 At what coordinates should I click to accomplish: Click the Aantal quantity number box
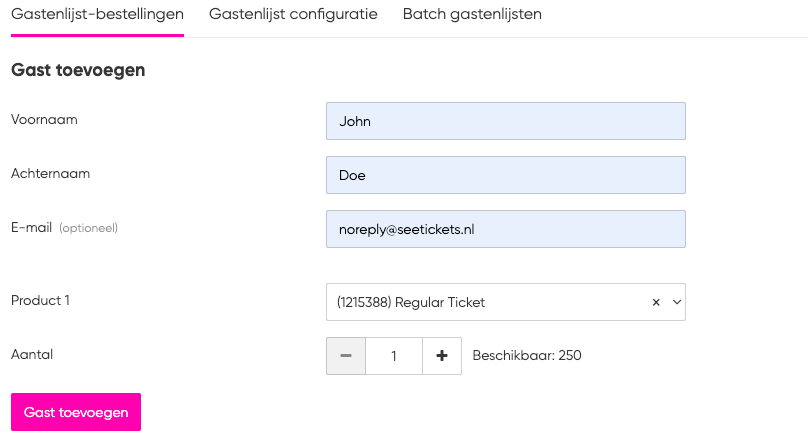[x=394, y=356]
